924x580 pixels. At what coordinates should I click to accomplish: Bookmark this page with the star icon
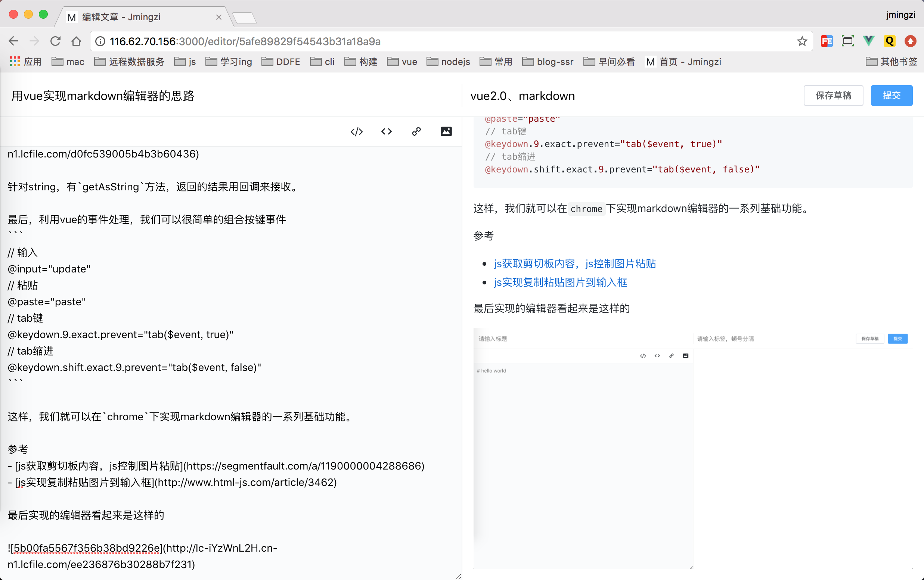click(801, 41)
